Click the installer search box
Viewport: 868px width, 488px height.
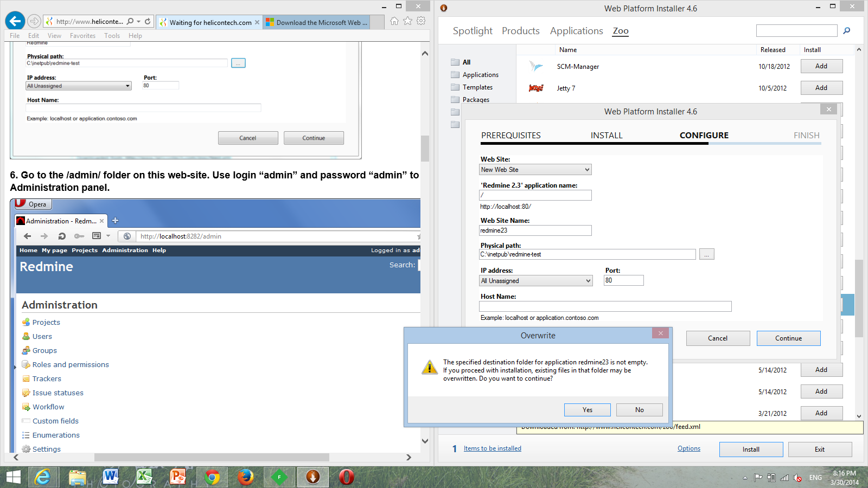point(797,31)
